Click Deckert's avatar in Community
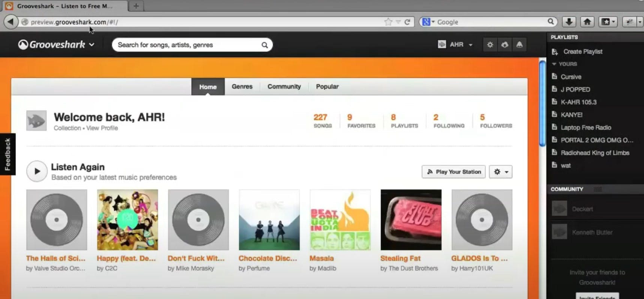644x299 pixels. coord(559,209)
